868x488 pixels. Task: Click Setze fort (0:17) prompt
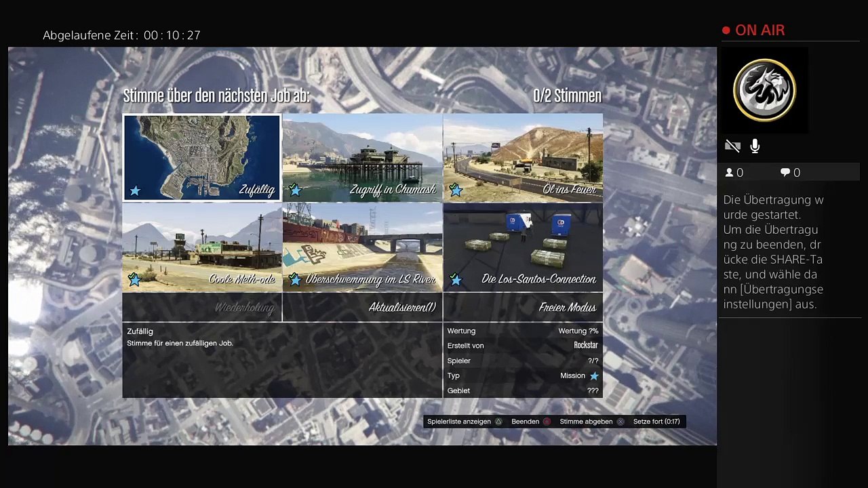(x=656, y=422)
